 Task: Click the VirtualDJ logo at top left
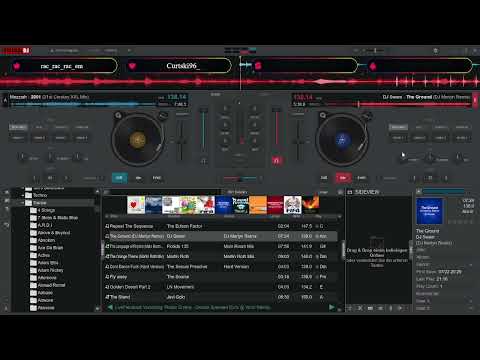[x=16, y=51]
